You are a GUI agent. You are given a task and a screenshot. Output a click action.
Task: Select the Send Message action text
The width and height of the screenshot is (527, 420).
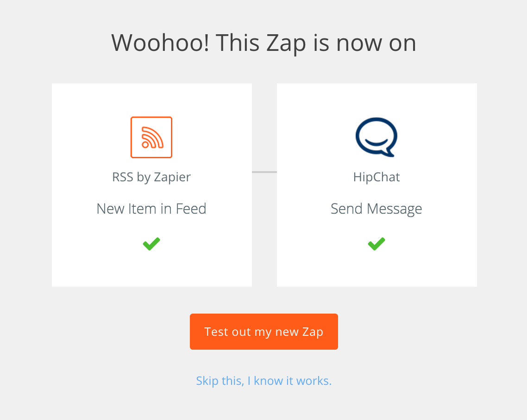point(376,209)
